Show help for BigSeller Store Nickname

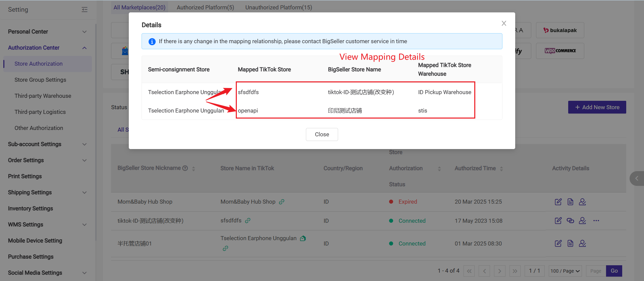185,168
